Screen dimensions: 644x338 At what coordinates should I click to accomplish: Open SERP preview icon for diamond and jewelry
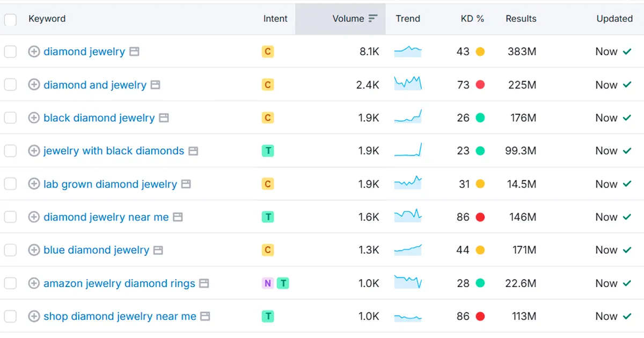tap(155, 85)
